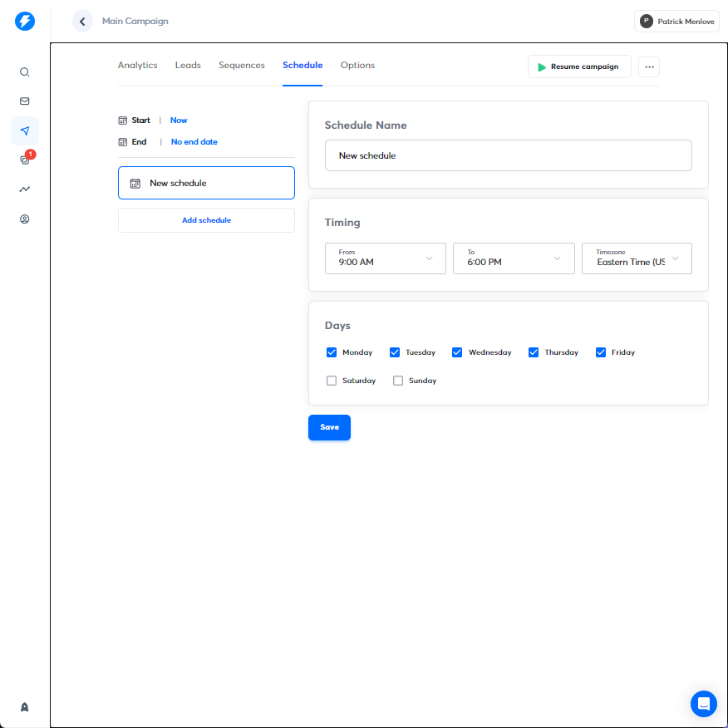Click the Resume campaign button
Image resolution: width=728 pixels, height=728 pixels.
[x=579, y=66]
